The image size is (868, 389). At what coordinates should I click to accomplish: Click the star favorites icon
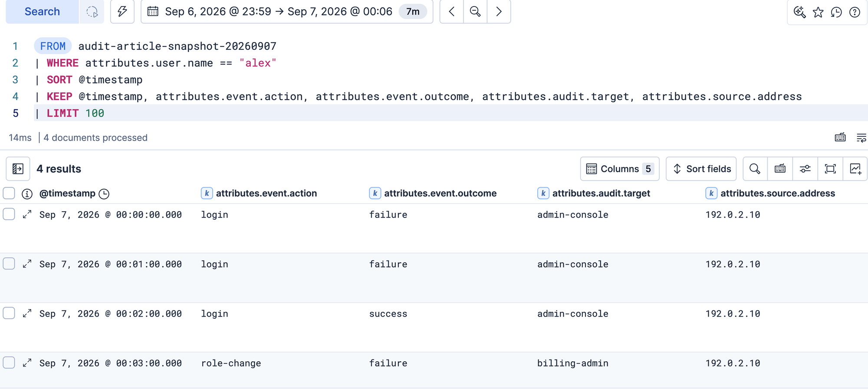(818, 12)
